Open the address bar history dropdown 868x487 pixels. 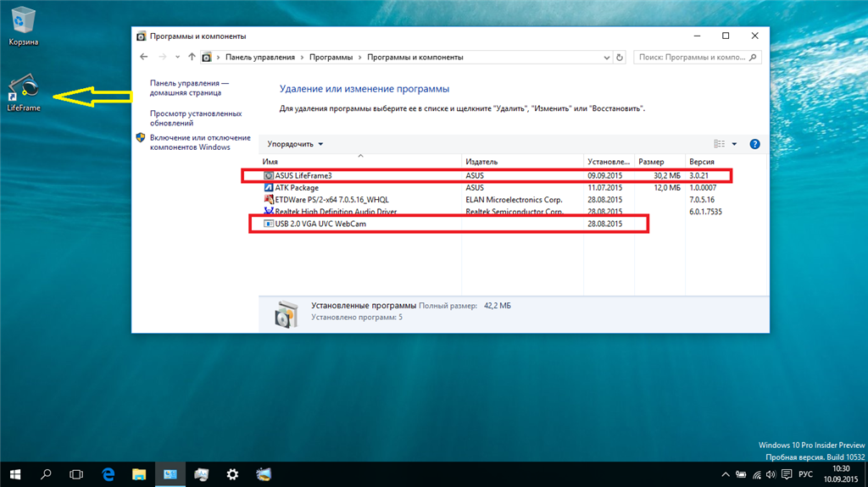[607, 58]
